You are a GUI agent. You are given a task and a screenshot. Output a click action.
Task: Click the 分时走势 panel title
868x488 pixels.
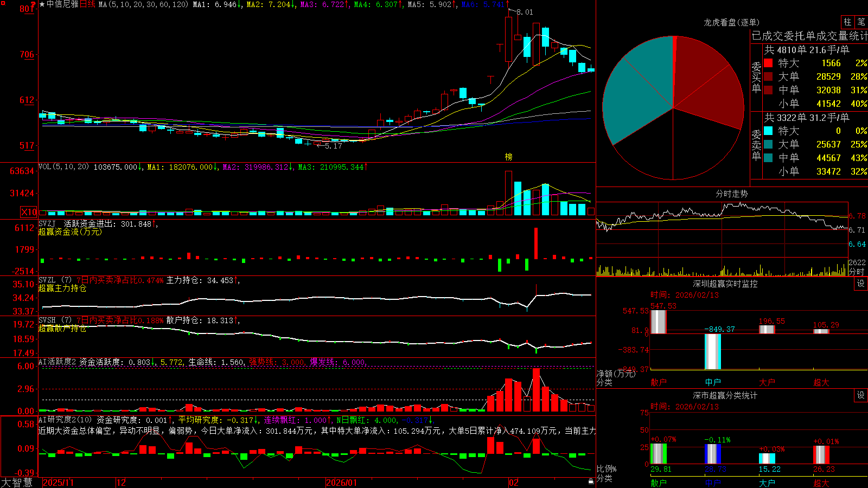click(731, 194)
